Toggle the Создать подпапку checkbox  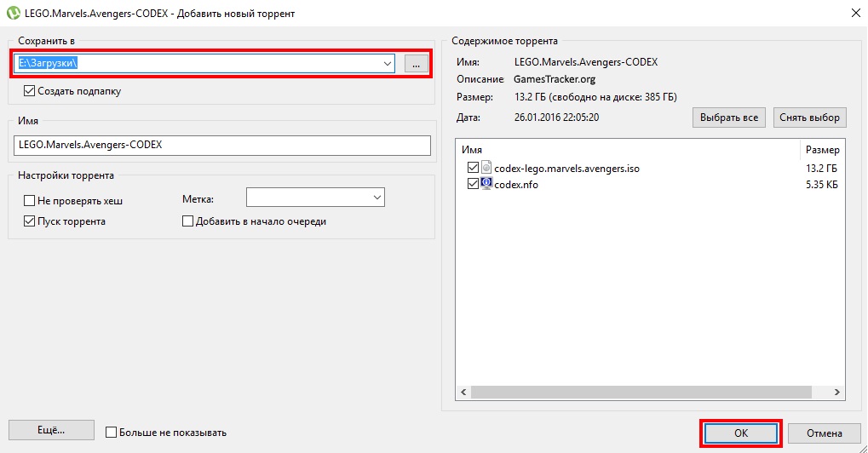(x=29, y=91)
